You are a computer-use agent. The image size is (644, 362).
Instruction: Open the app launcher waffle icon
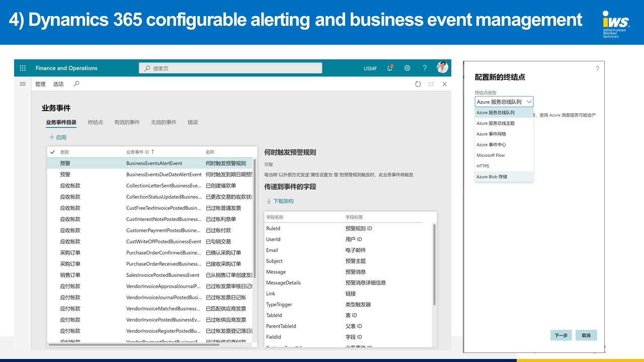(23, 68)
